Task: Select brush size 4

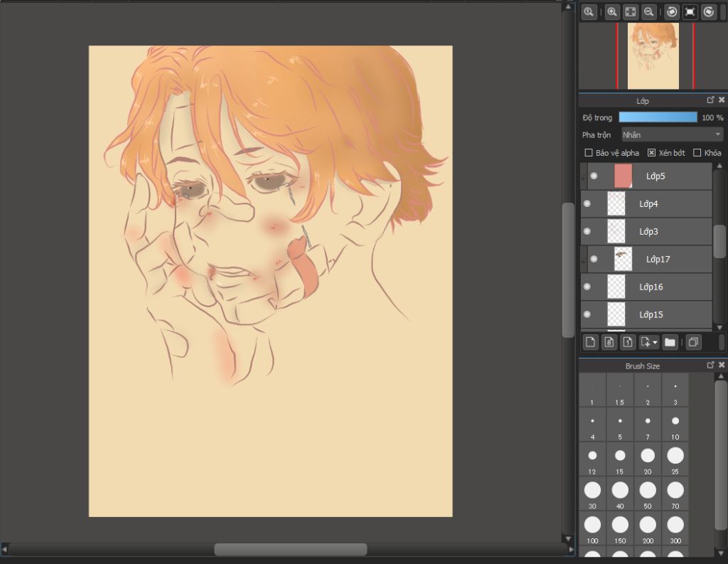Action: point(592,425)
